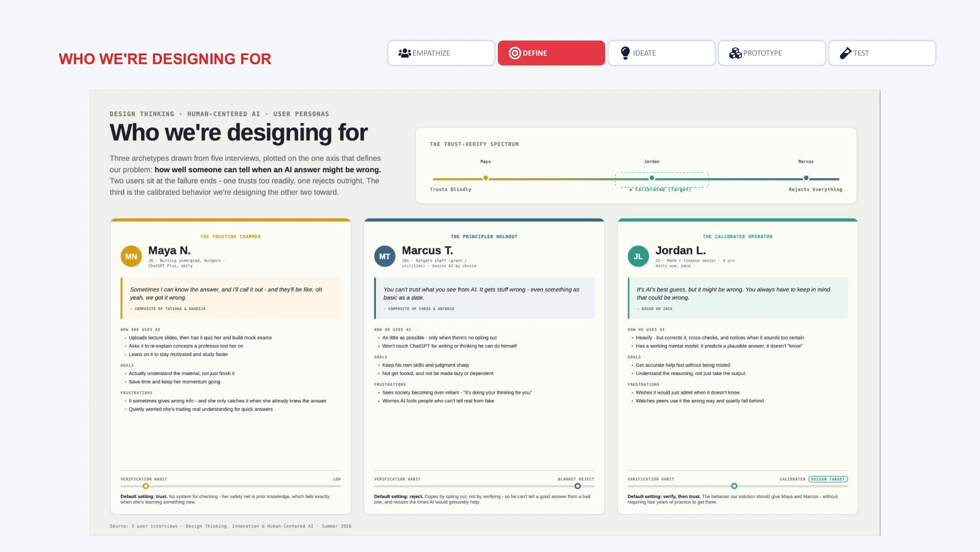Click the Test pencil icon
The image size is (980, 552).
click(x=846, y=53)
